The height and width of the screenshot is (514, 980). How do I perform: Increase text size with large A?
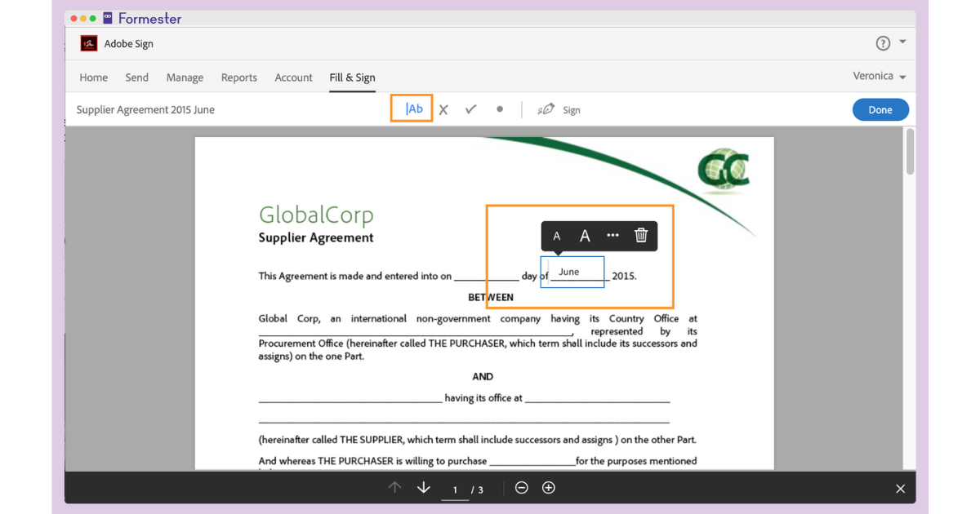(x=585, y=236)
